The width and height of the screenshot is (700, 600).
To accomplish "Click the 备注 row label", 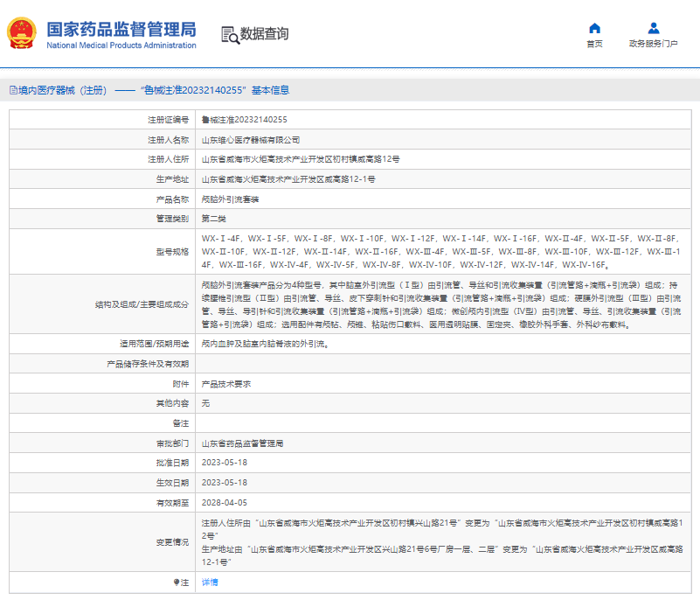I will coord(181,423).
